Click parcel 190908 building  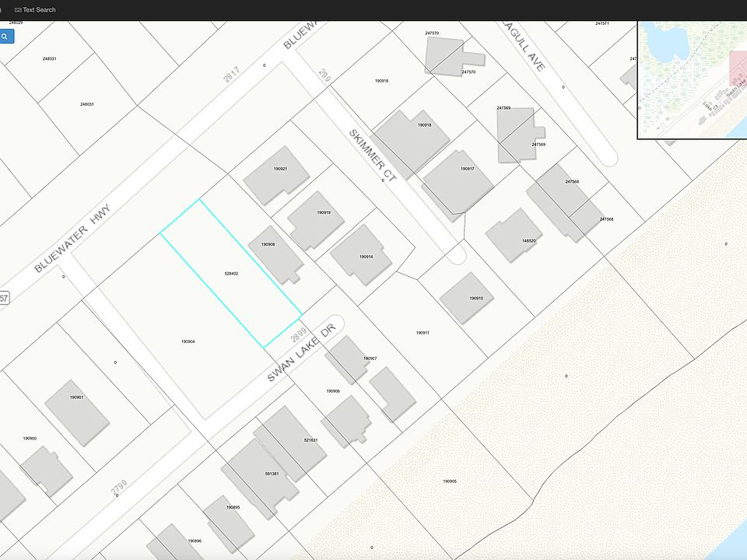(275, 255)
